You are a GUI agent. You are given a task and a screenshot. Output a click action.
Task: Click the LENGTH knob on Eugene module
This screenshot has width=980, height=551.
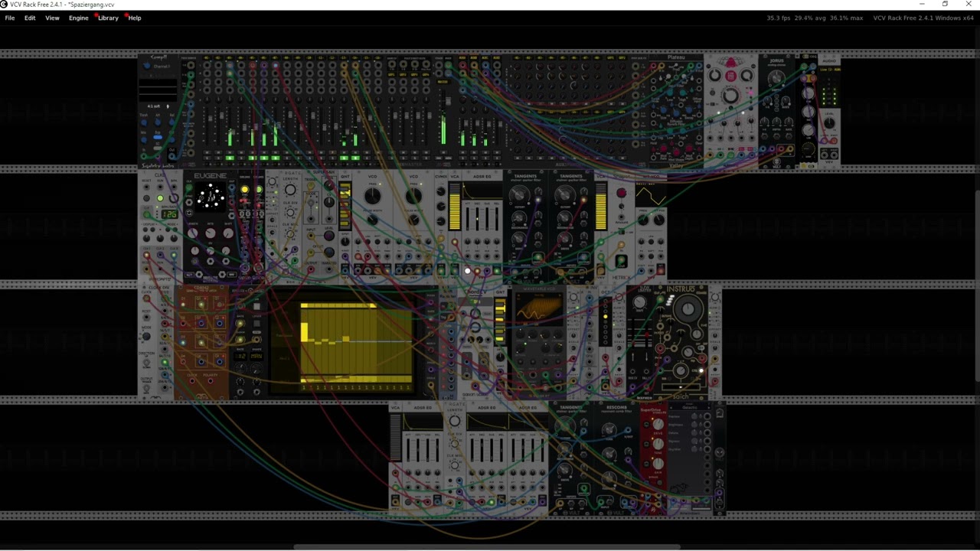coord(193,233)
